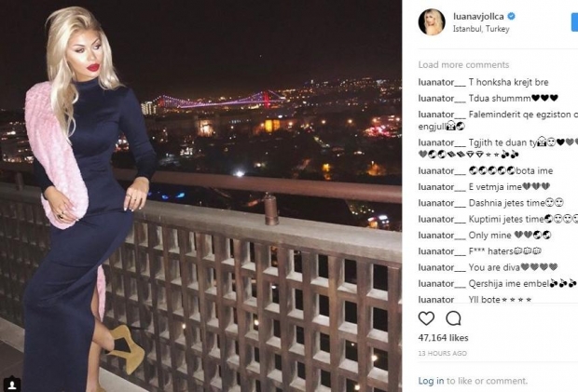
Task: Click the Log in link
Action: tap(431, 381)
